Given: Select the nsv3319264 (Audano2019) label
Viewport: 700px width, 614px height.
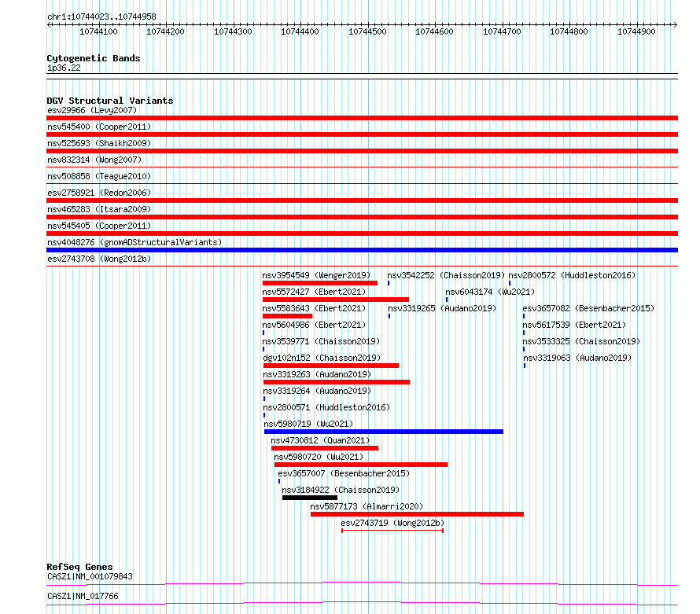Looking at the screenshot, I should pyautogui.click(x=317, y=391).
